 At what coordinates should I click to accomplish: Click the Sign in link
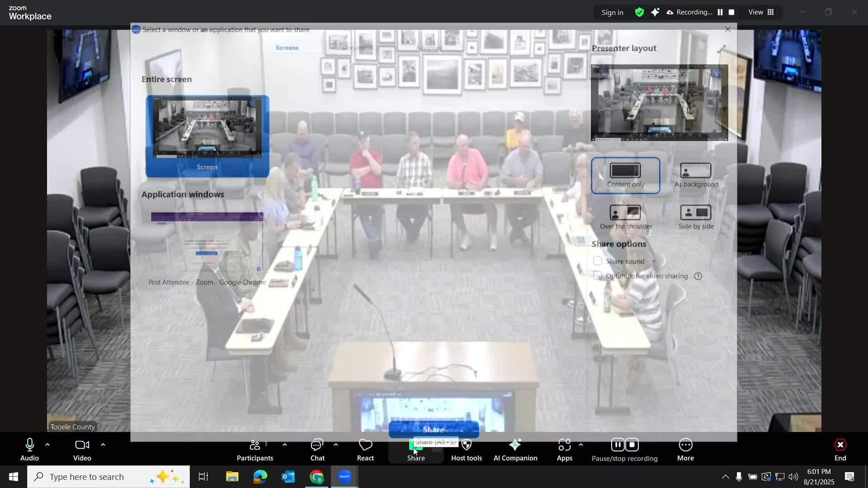tap(612, 12)
